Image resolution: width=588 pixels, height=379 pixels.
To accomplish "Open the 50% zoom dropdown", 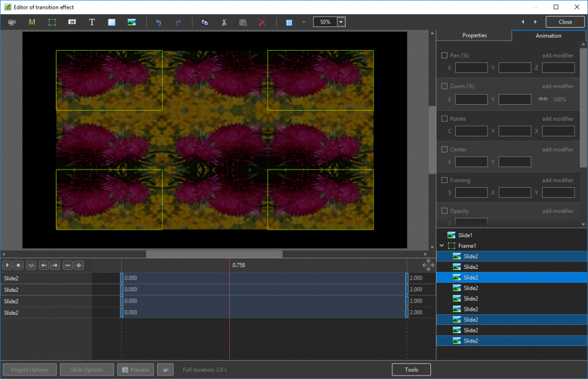I will pyautogui.click(x=341, y=22).
